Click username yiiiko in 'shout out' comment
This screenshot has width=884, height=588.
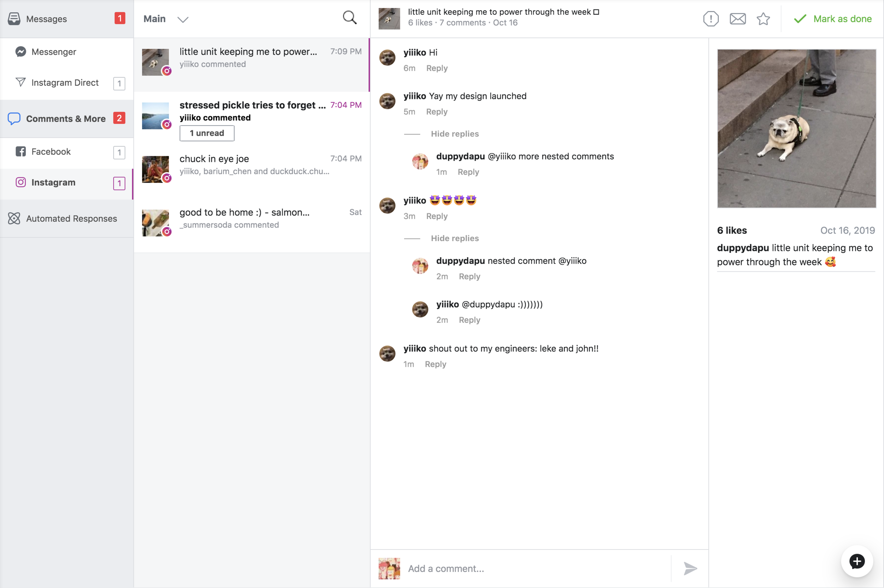(415, 348)
